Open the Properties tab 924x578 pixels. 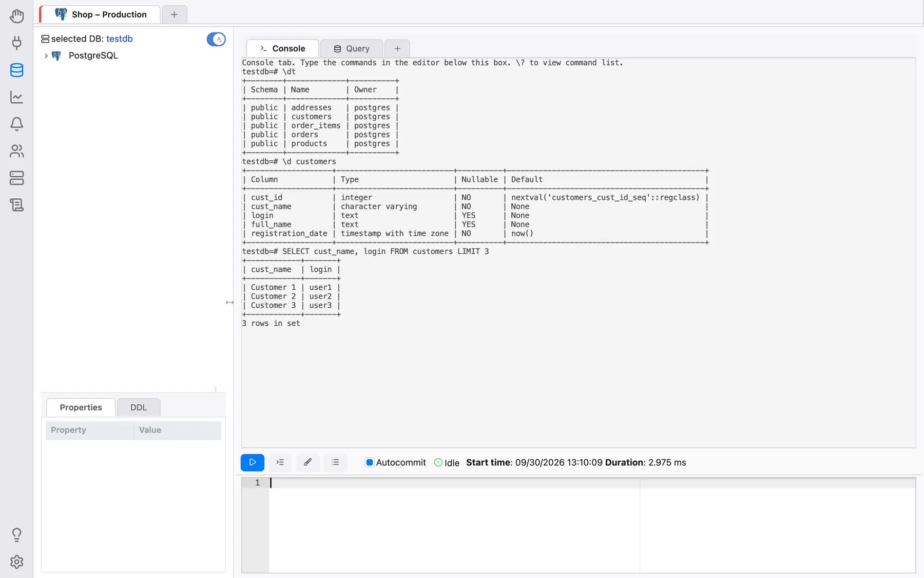pyautogui.click(x=81, y=407)
